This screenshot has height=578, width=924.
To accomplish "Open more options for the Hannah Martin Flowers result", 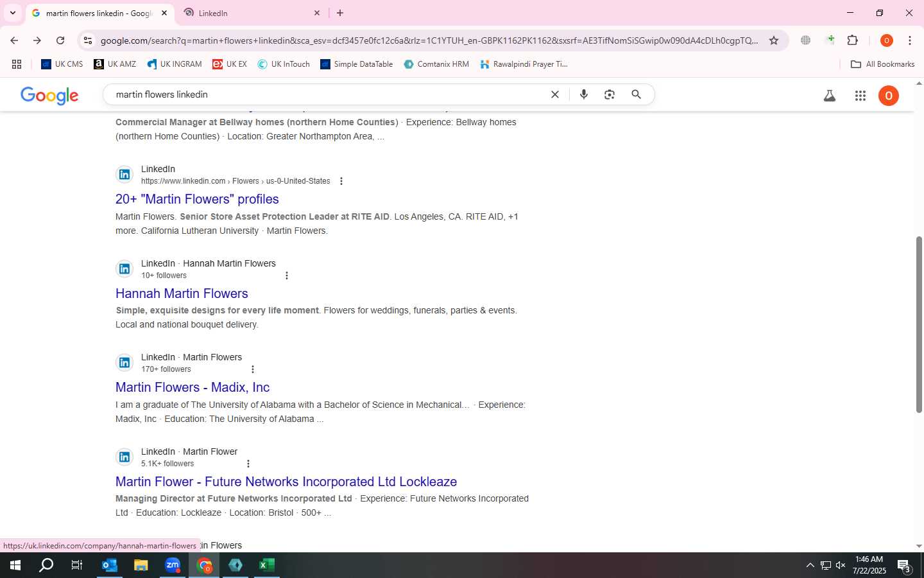I will [287, 276].
